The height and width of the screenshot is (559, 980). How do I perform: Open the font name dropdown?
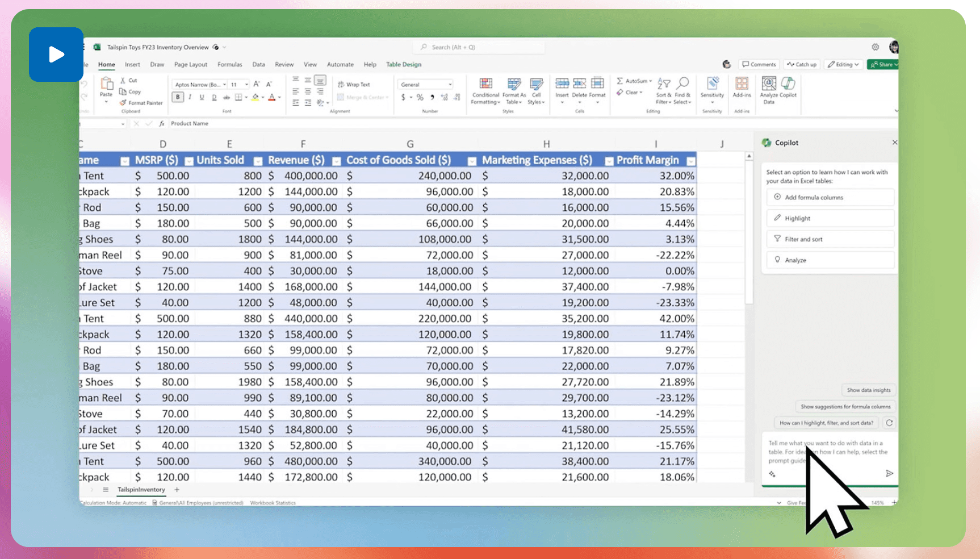click(224, 84)
